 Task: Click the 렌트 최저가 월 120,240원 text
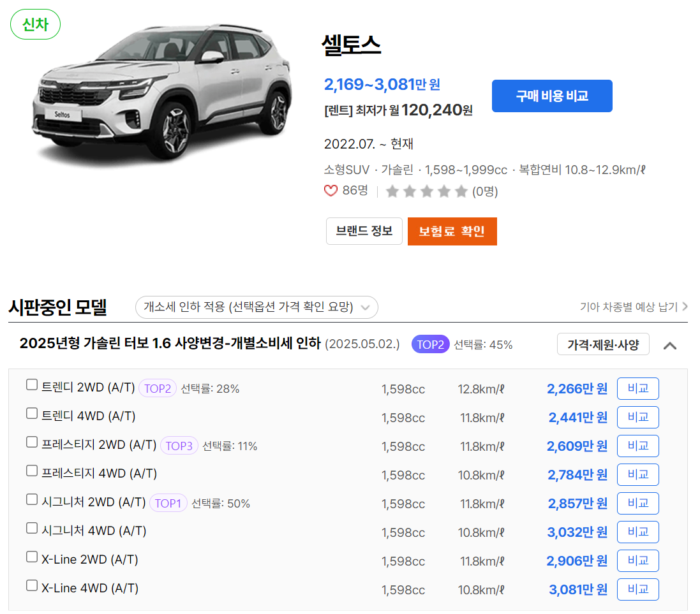pyautogui.click(x=398, y=110)
